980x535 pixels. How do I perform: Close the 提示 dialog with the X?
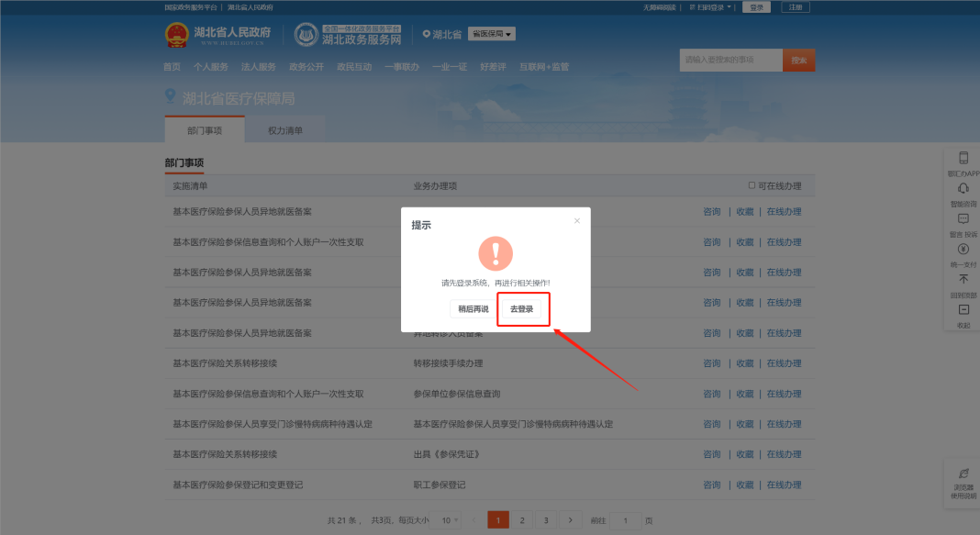click(x=577, y=220)
